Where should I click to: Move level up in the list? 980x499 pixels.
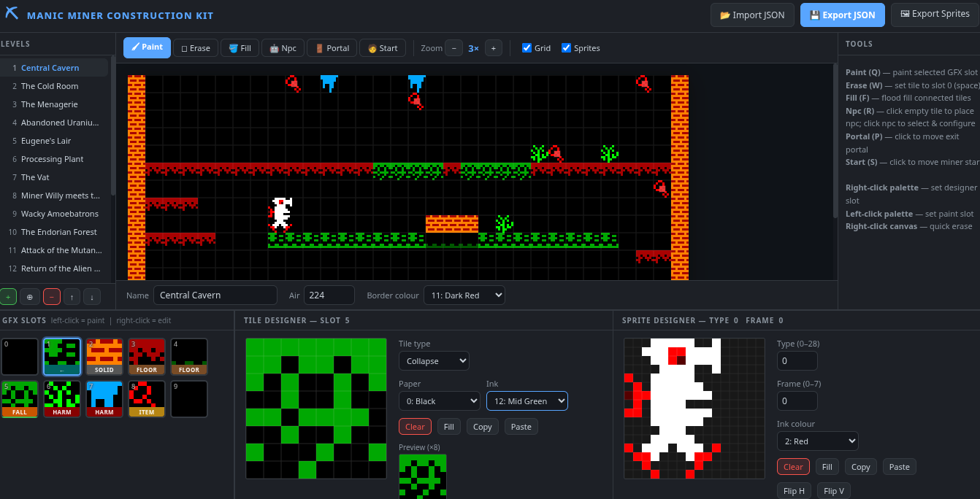pyautogui.click(x=72, y=297)
